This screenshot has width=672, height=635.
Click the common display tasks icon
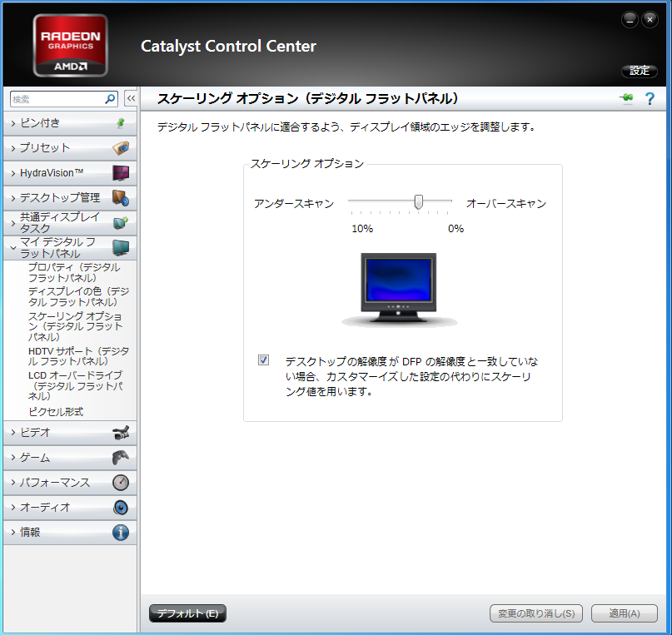tap(121, 223)
